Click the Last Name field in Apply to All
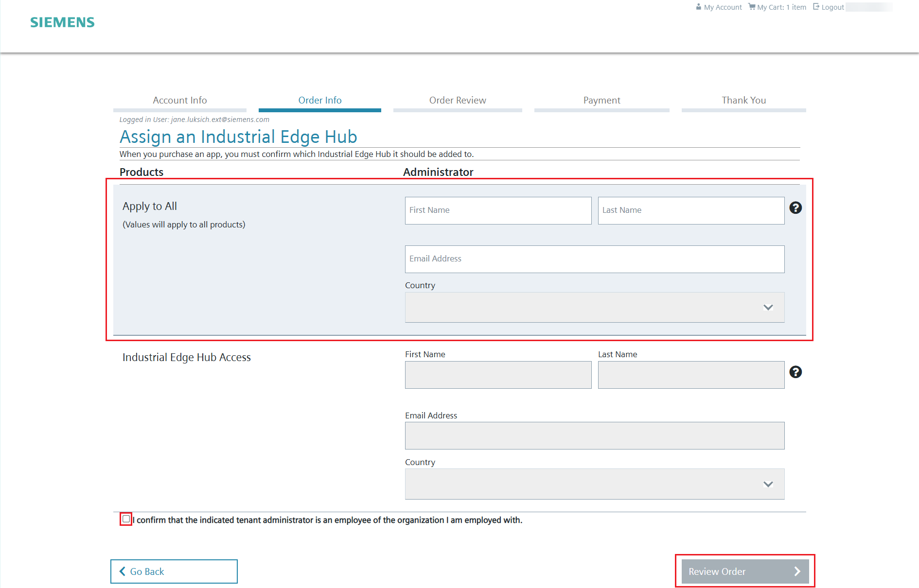The image size is (919, 588). (x=691, y=210)
